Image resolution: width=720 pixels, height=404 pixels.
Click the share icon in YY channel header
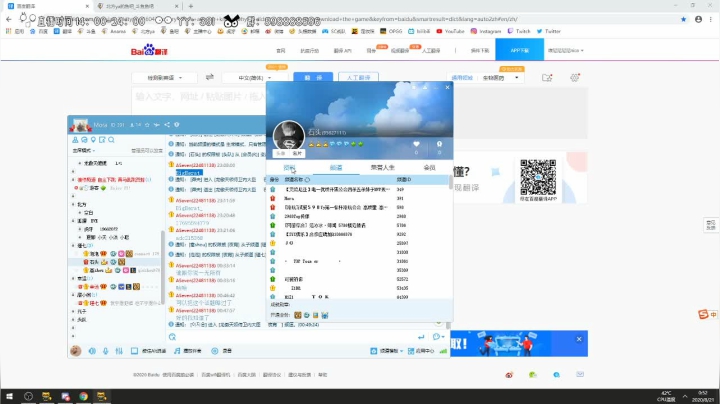tap(167, 124)
